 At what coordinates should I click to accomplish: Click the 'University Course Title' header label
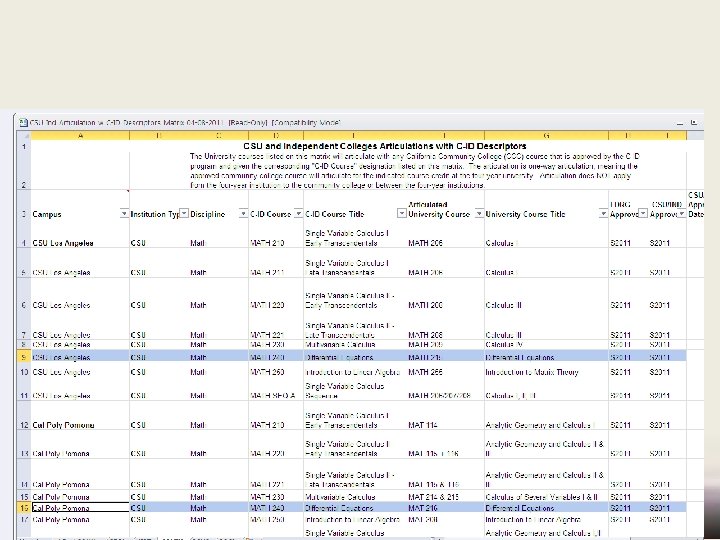525,214
